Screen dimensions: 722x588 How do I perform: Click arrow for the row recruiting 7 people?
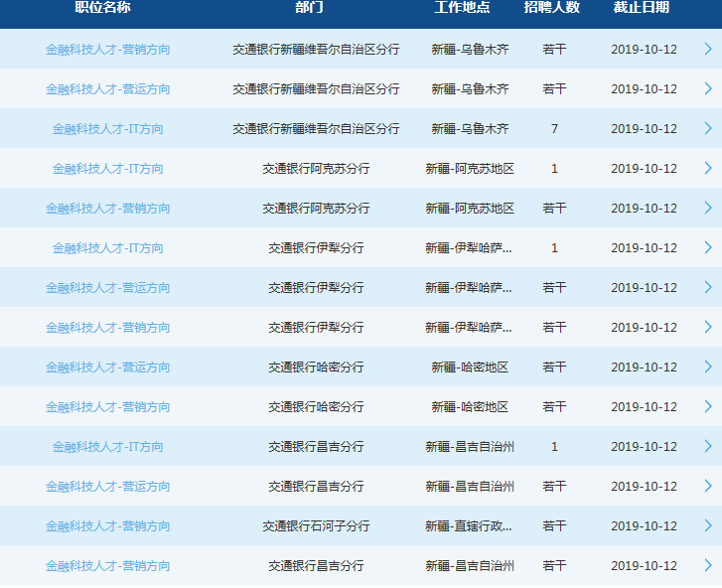click(x=707, y=128)
